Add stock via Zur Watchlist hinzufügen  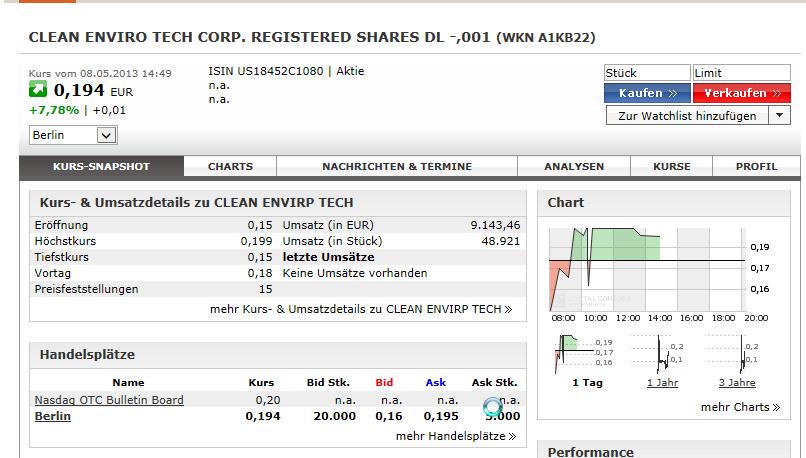[x=687, y=116]
